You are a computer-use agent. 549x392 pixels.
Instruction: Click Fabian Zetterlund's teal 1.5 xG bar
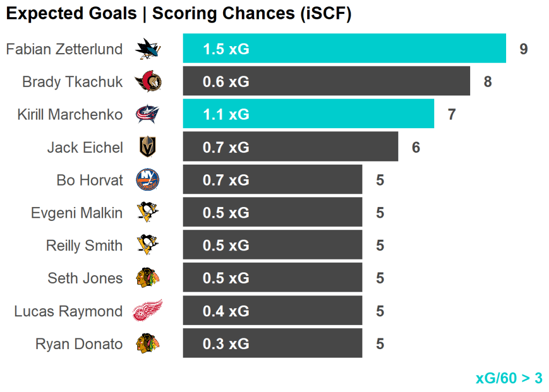pyautogui.click(x=344, y=49)
